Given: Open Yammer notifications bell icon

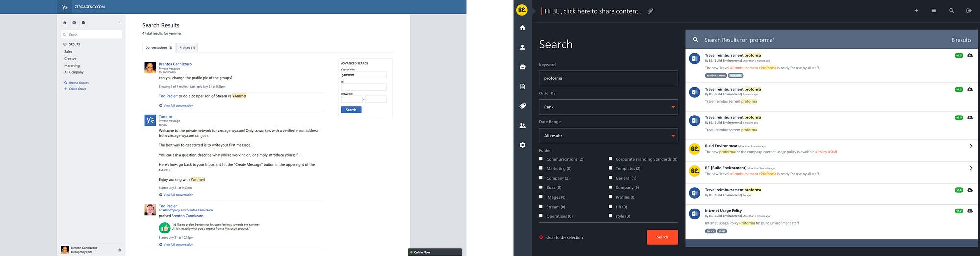Looking at the screenshot, I should tap(83, 23).
